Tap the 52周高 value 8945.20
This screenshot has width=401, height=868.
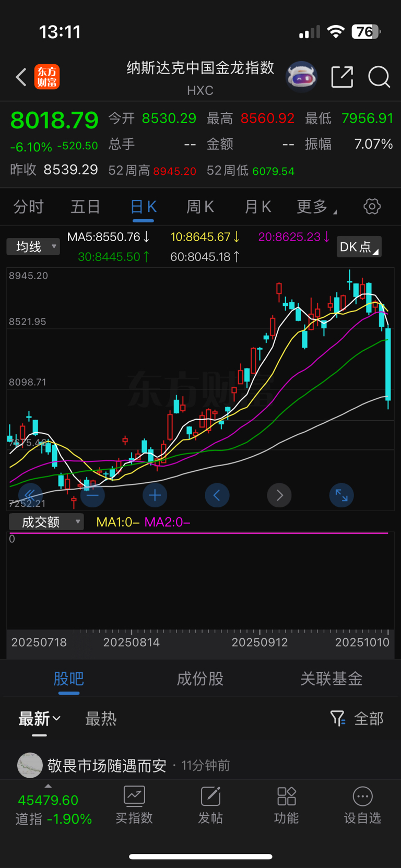175,171
